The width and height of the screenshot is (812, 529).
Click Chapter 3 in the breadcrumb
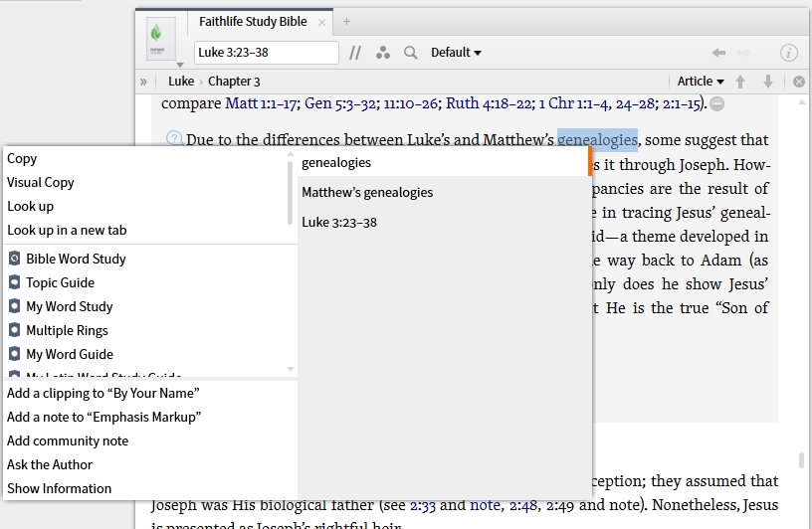point(234,82)
